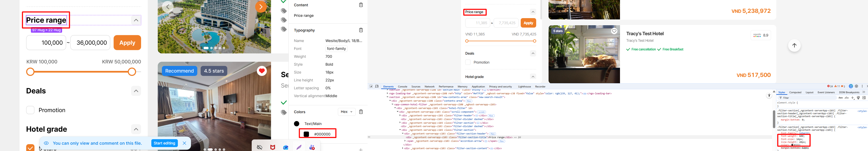Click Apply button next to 7,735,425 field
Screen dimensions: 868x151
click(x=528, y=23)
